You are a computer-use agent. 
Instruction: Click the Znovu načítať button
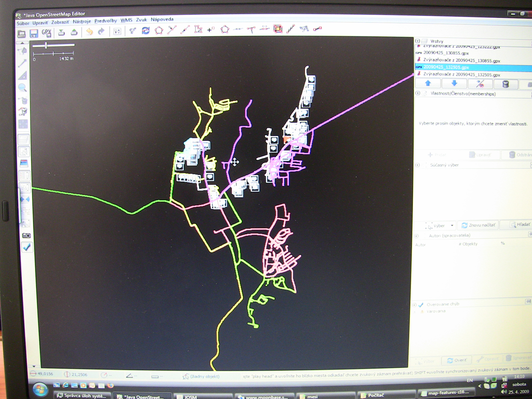478,225
